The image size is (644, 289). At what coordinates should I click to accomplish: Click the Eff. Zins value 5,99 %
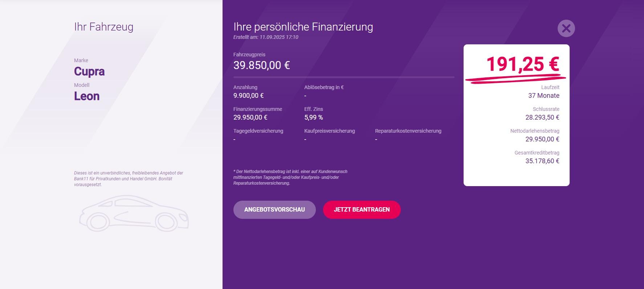point(314,117)
